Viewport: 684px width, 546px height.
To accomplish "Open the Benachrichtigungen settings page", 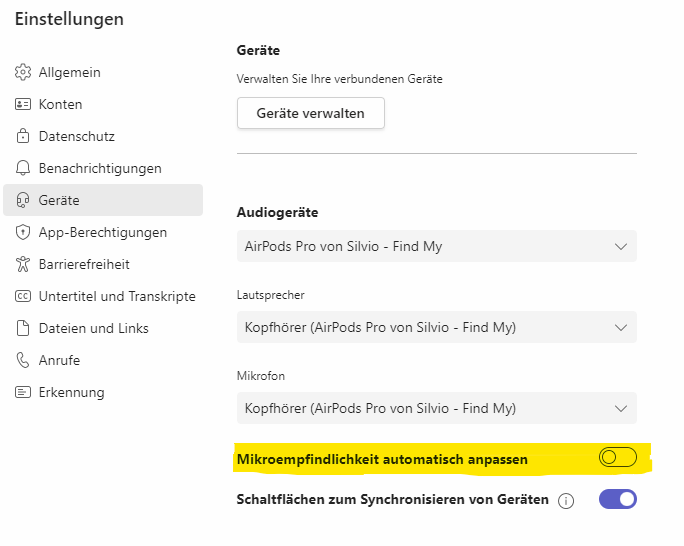I will tap(100, 168).
